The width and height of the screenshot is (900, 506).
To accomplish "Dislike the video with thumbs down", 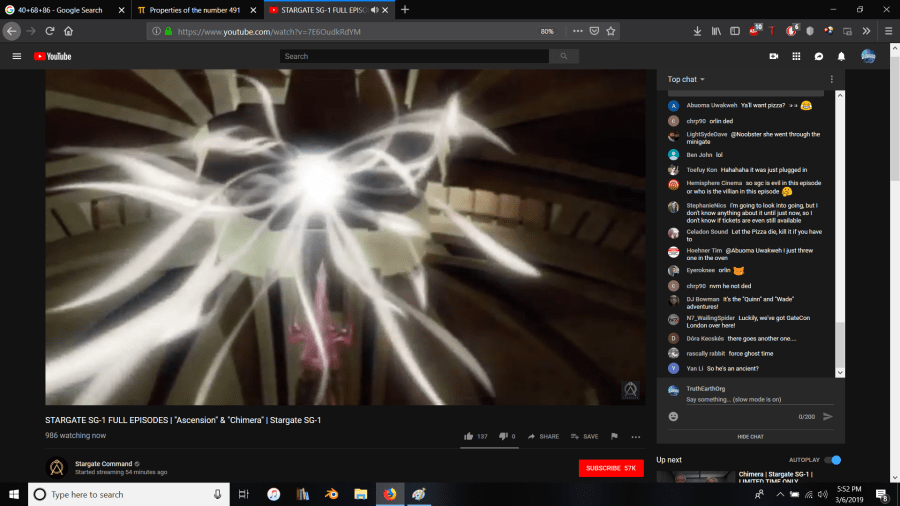I will [x=502, y=436].
